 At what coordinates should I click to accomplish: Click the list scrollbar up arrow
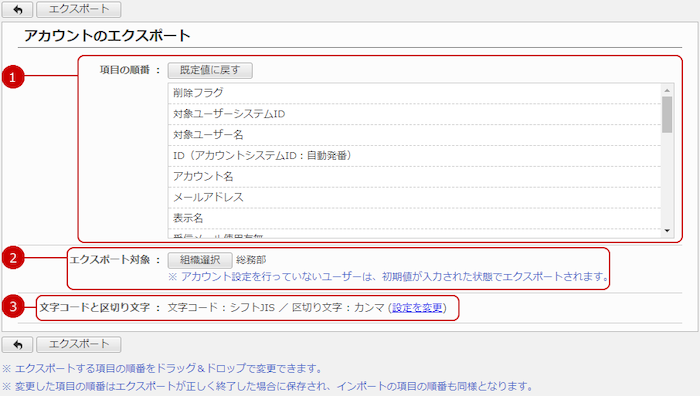coord(667,90)
